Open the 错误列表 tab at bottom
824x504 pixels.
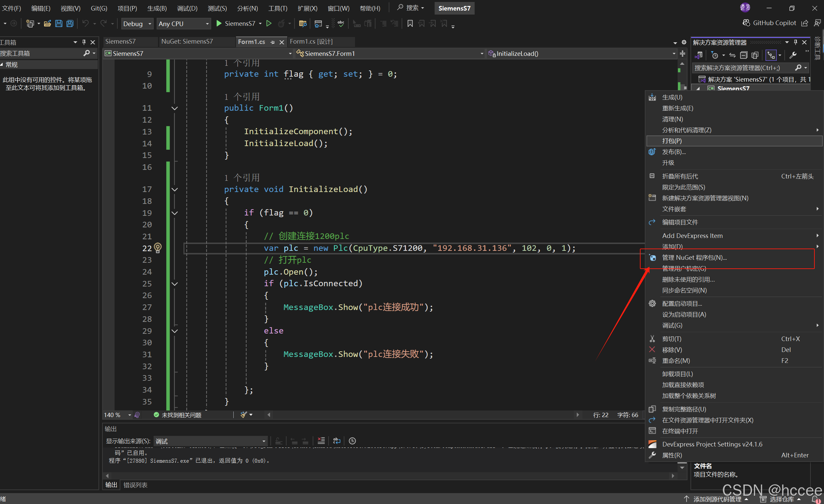136,485
